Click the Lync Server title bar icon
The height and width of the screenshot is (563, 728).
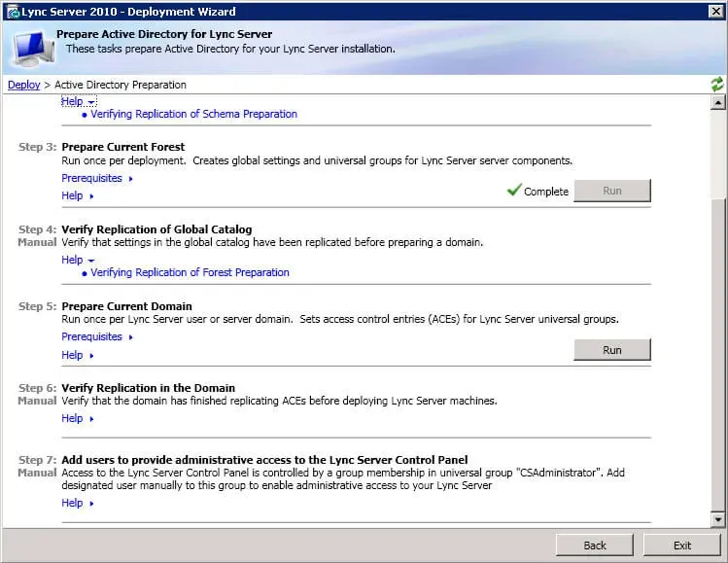13,12
